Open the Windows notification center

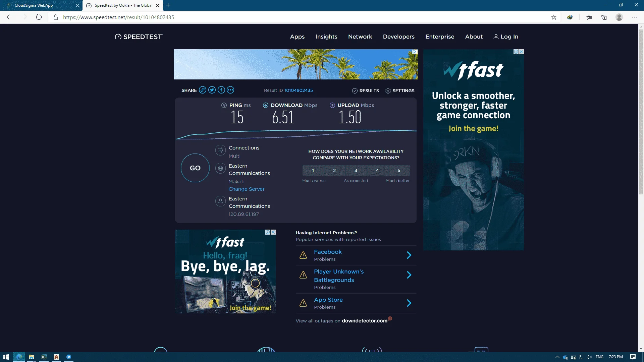pyautogui.click(x=633, y=357)
